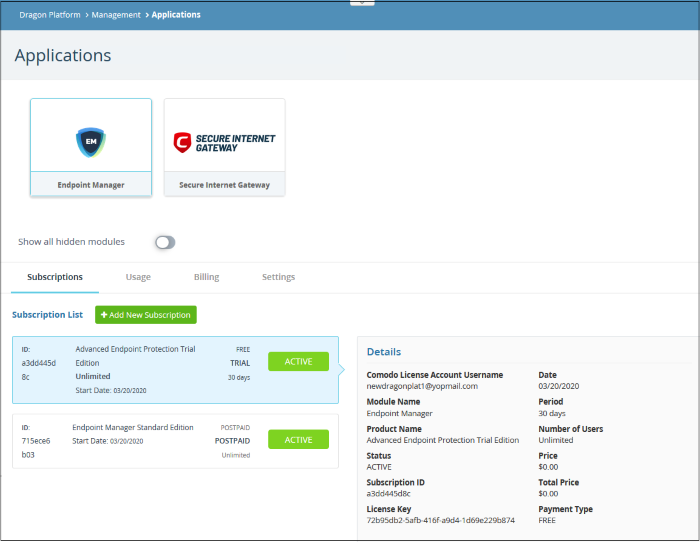The height and width of the screenshot is (542, 700).
Task: Click the Show all hidden modules label
Action: pos(71,242)
